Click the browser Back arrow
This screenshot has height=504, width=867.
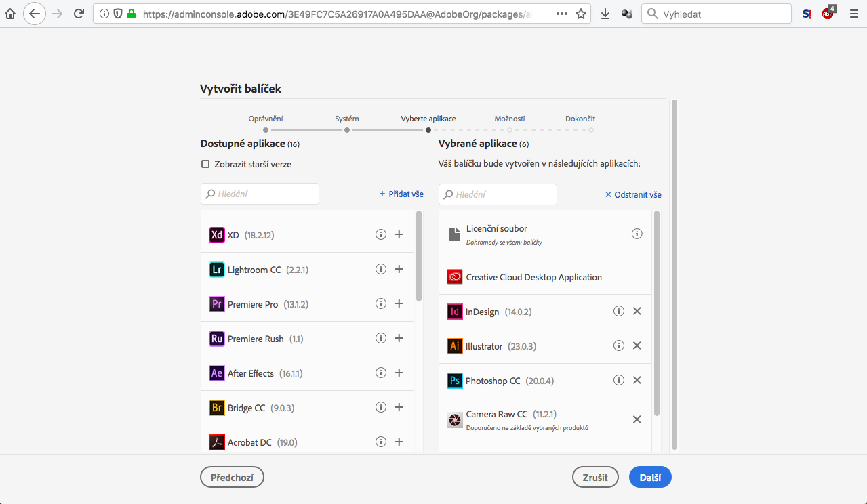[x=35, y=14]
